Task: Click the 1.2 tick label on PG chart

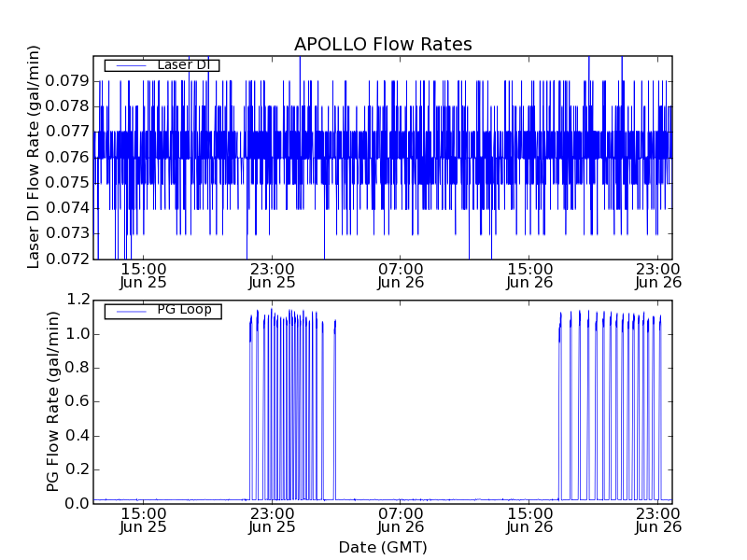Action: 78,300
